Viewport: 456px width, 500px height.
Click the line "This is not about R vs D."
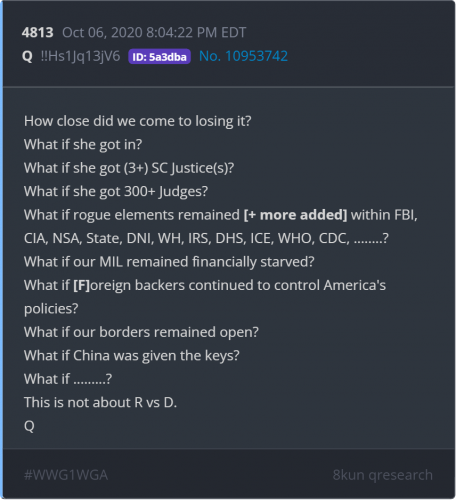100,403
